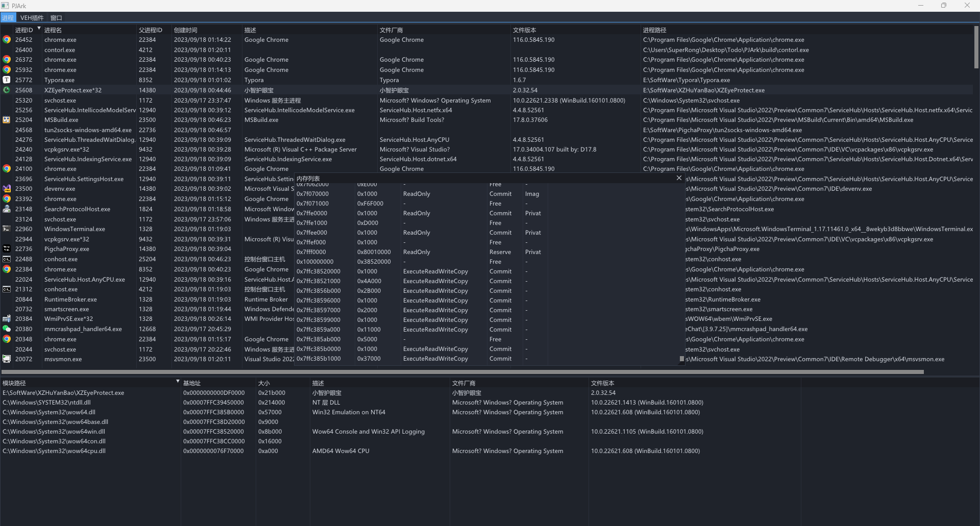Click conhost icon of process 22488
Image resolution: width=980 pixels, height=526 pixels.
click(7, 259)
